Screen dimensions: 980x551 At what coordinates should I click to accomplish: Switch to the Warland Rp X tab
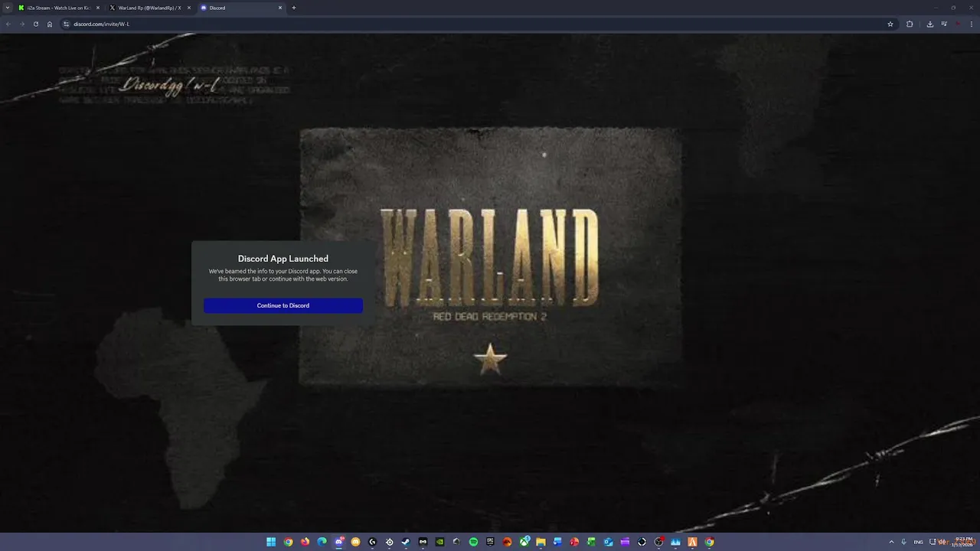[149, 8]
